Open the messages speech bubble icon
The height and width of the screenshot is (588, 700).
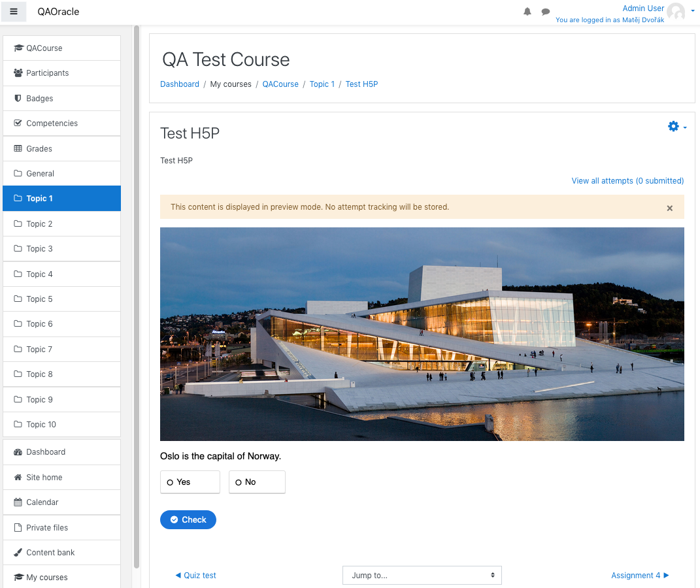point(546,12)
